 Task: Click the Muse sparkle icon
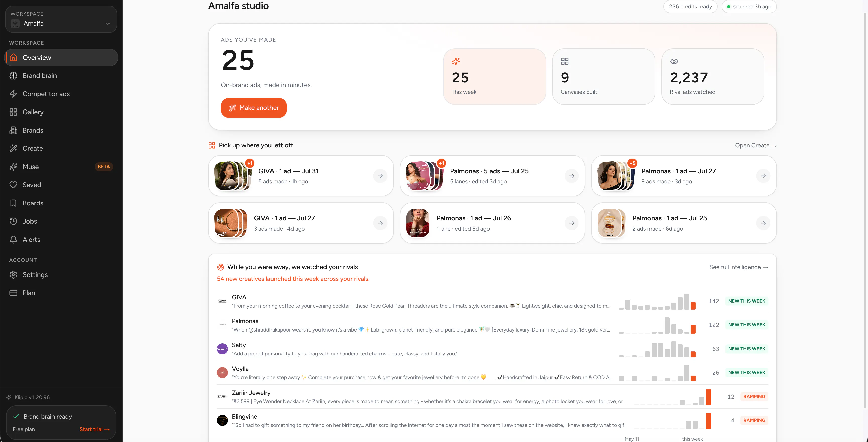(x=14, y=167)
